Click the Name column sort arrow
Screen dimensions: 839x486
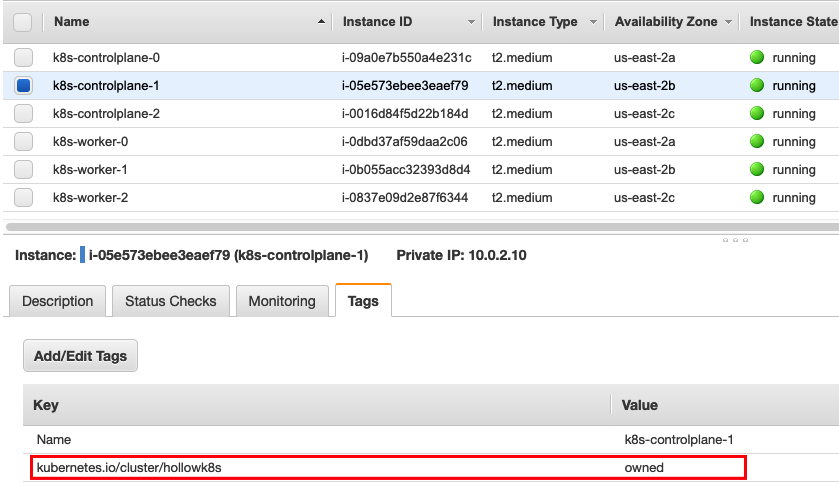[x=320, y=22]
